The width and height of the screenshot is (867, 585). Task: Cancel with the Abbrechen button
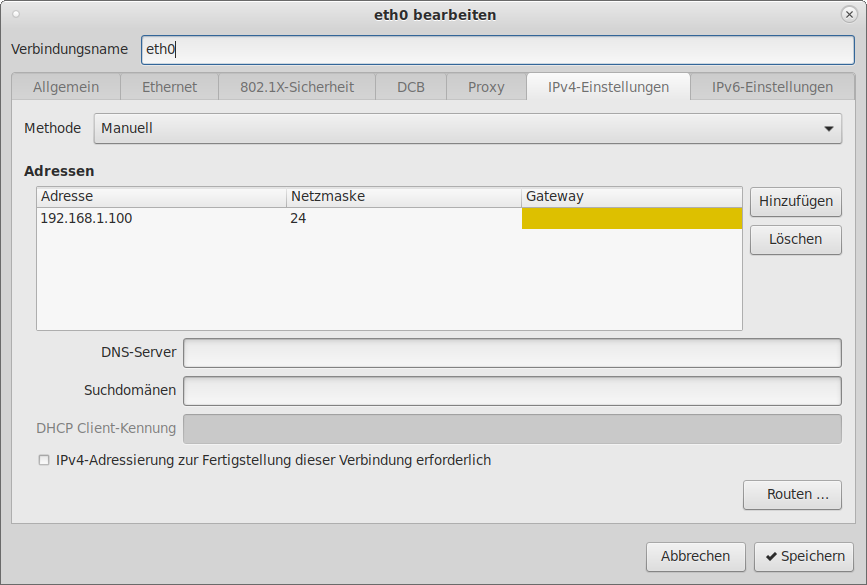696,556
